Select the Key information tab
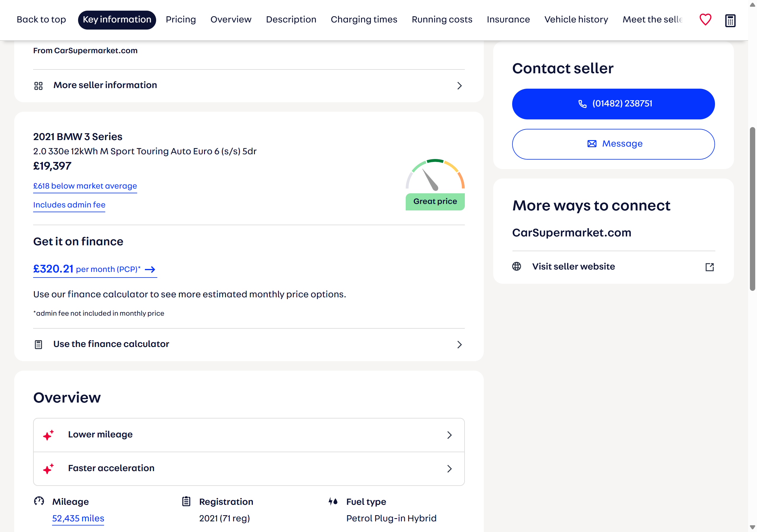The height and width of the screenshot is (532, 757). point(117,20)
